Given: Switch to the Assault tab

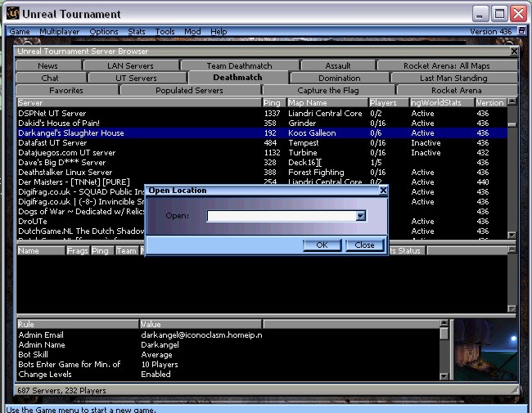Looking at the screenshot, I should click(x=338, y=65).
